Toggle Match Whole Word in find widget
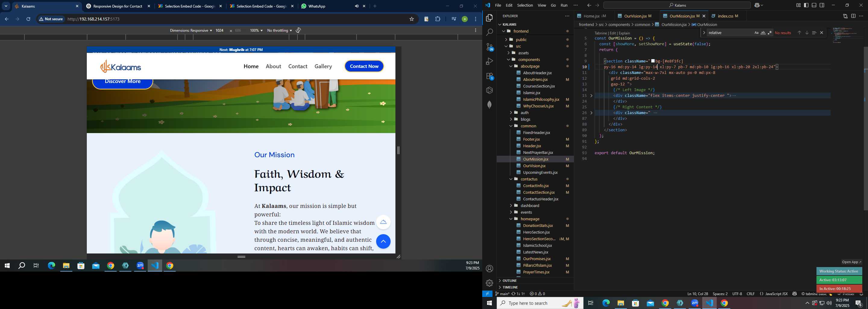The height and width of the screenshot is (309, 868). [763, 33]
